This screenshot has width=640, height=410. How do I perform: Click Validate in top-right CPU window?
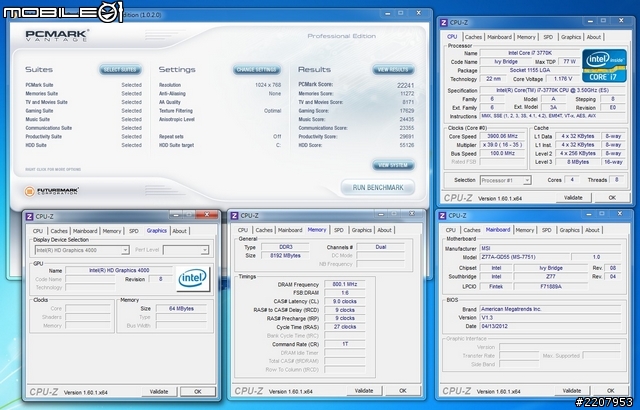[x=573, y=197]
